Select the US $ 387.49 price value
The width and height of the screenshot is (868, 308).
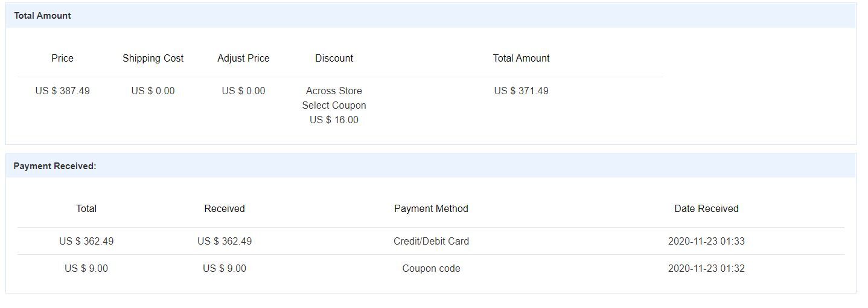(x=62, y=91)
